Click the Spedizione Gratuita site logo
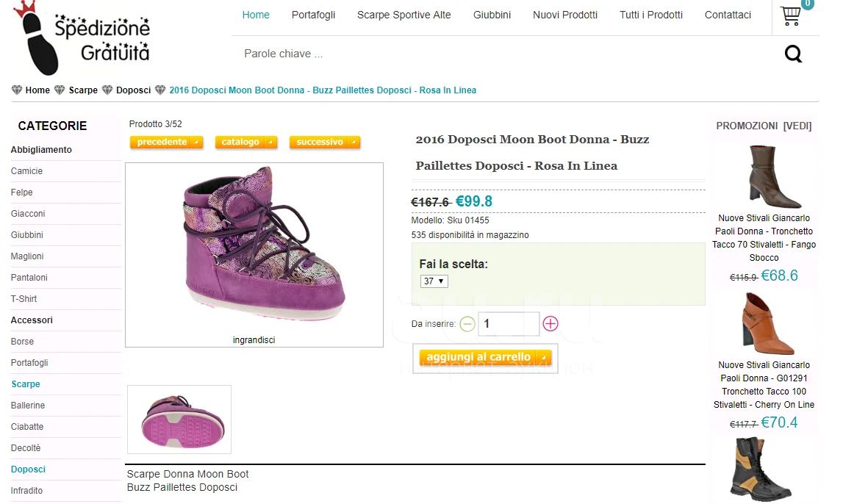868x504 pixels. [82, 38]
